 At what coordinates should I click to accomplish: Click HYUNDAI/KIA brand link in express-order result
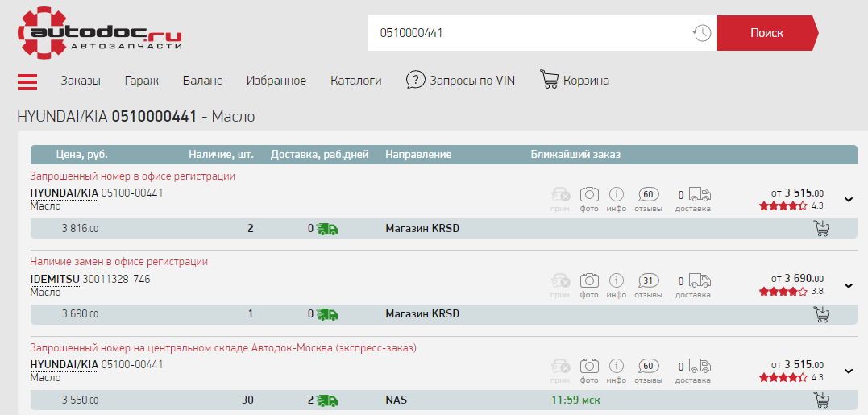(64, 365)
